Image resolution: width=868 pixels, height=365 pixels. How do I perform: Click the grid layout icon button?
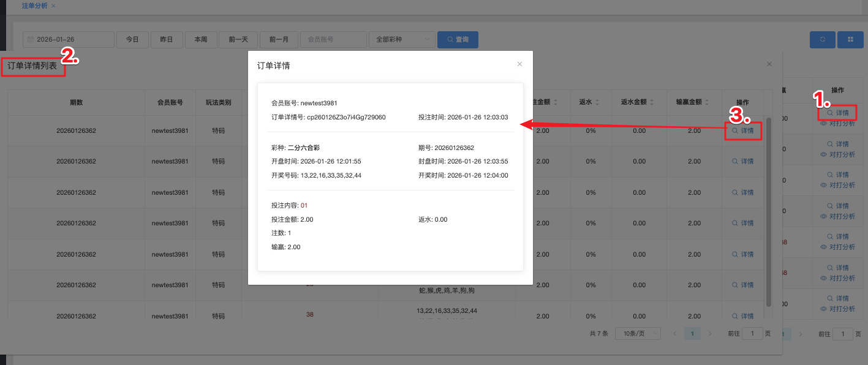[850, 39]
